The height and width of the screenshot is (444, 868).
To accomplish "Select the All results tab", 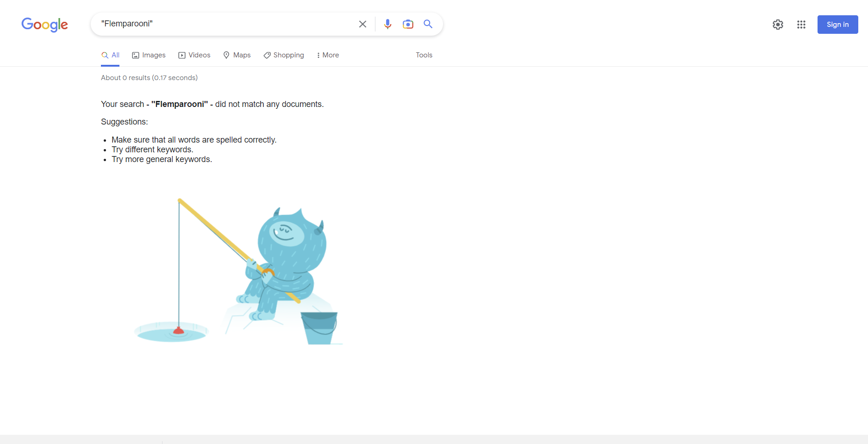I will pos(110,55).
